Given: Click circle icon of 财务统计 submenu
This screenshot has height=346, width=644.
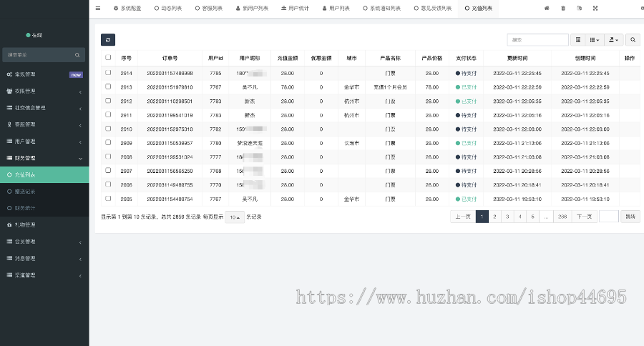Looking at the screenshot, I should tap(9, 208).
